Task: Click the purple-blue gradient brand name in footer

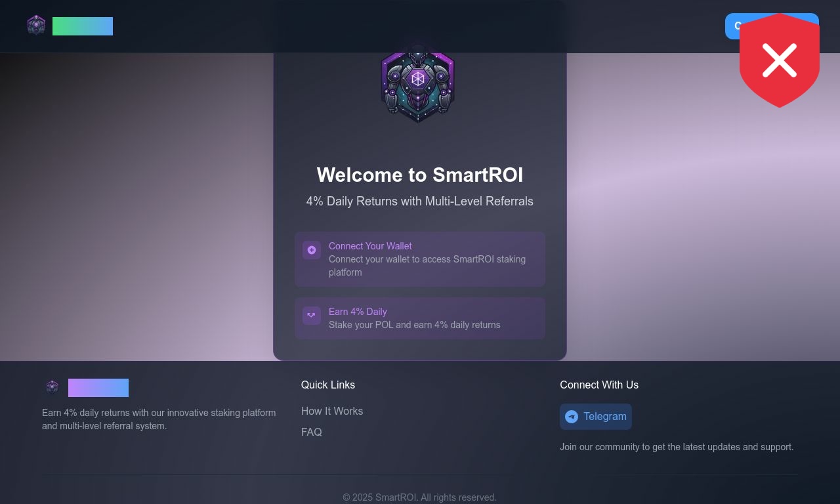Action: pyautogui.click(x=98, y=388)
